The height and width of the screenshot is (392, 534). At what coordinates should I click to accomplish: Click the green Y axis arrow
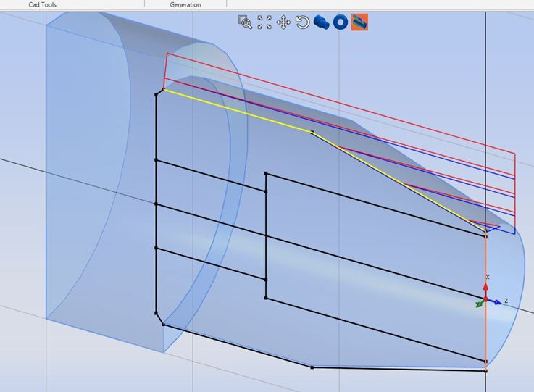point(478,305)
